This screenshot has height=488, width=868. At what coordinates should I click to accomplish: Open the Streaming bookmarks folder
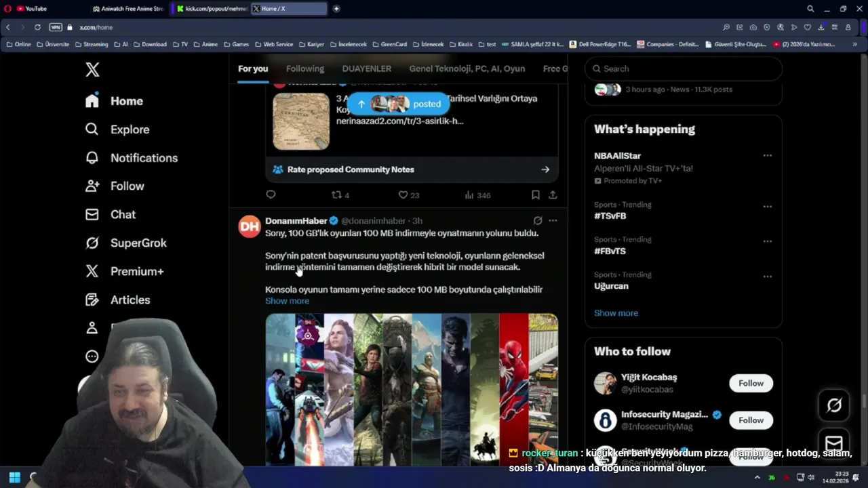tap(91, 44)
